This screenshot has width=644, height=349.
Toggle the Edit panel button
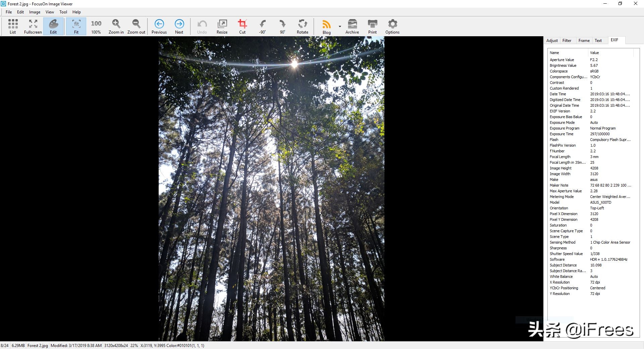pyautogui.click(x=53, y=26)
